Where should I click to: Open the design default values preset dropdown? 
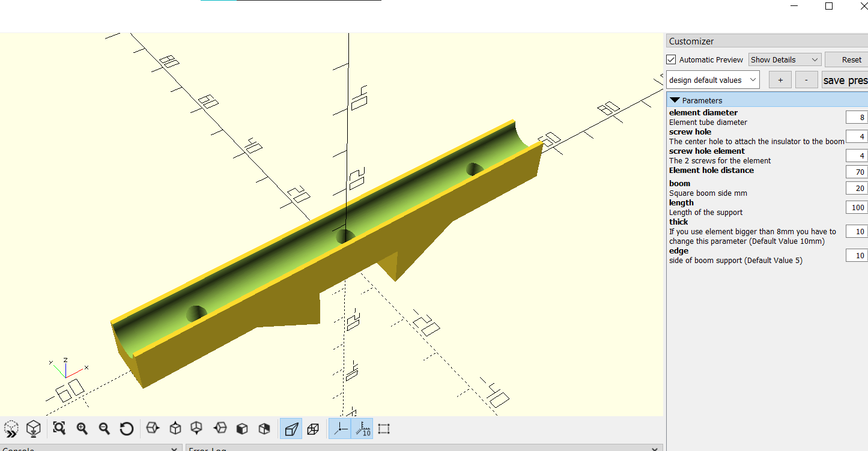click(x=713, y=80)
